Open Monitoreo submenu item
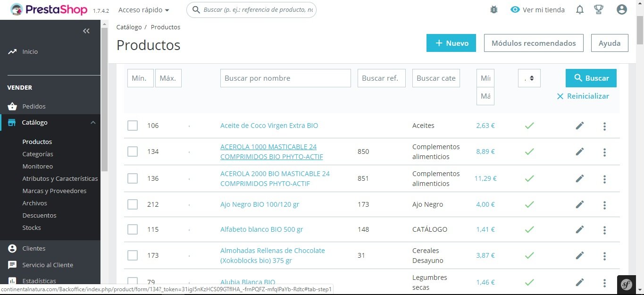 point(38,166)
